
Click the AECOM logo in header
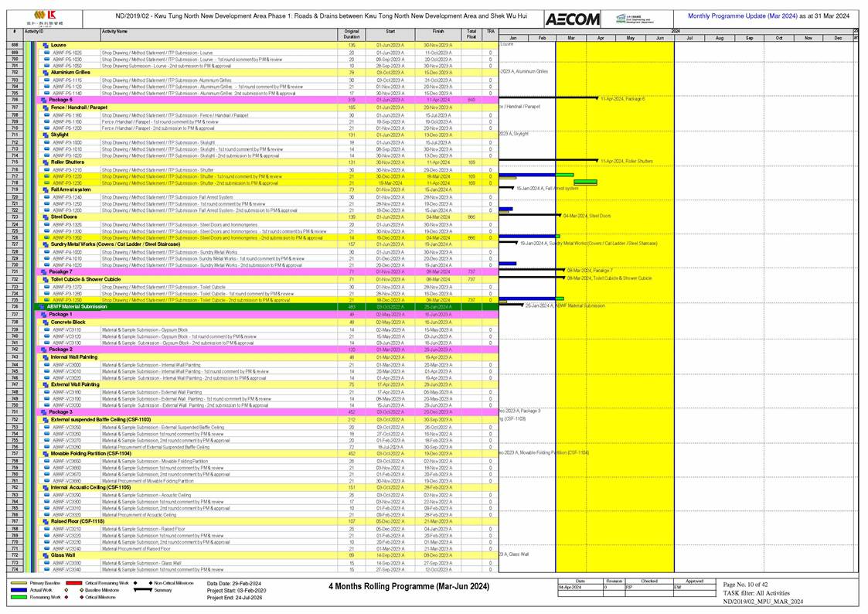(x=571, y=19)
